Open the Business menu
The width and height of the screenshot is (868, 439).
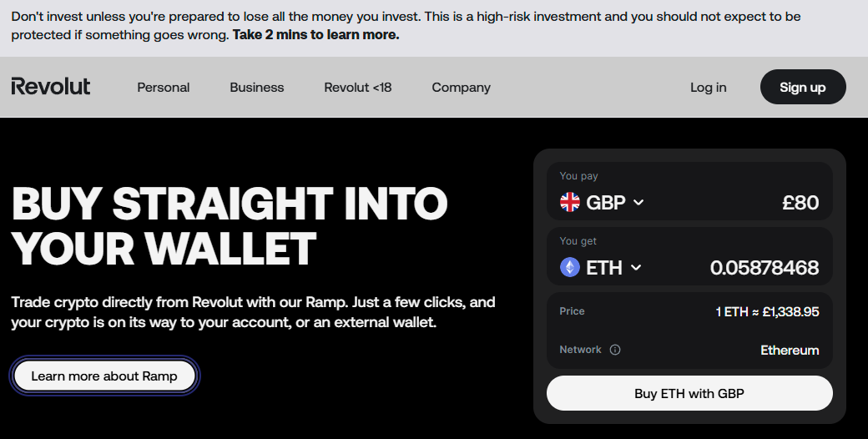[x=257, y=88]
